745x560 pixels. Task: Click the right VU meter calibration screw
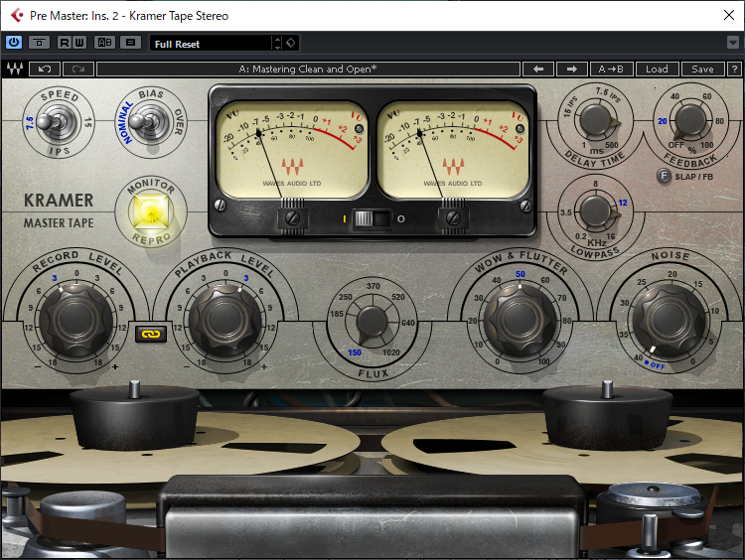[x=454, y=218]
